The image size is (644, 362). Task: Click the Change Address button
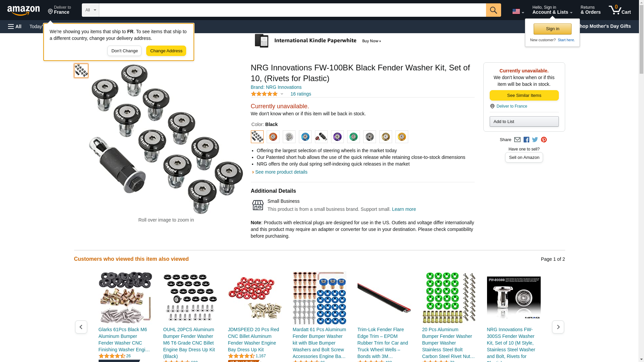click(x=166, y=51)
